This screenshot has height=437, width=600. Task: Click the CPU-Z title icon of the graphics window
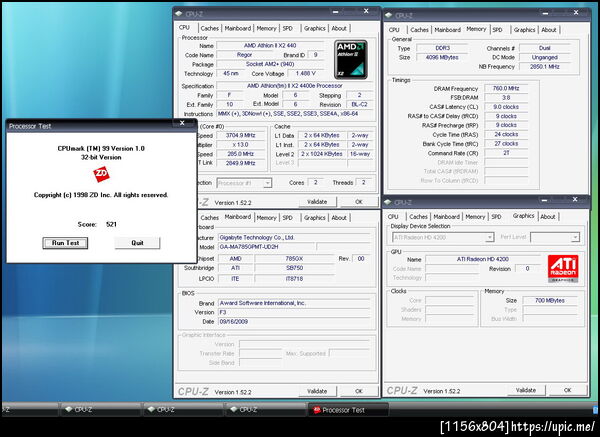point(388,202)
